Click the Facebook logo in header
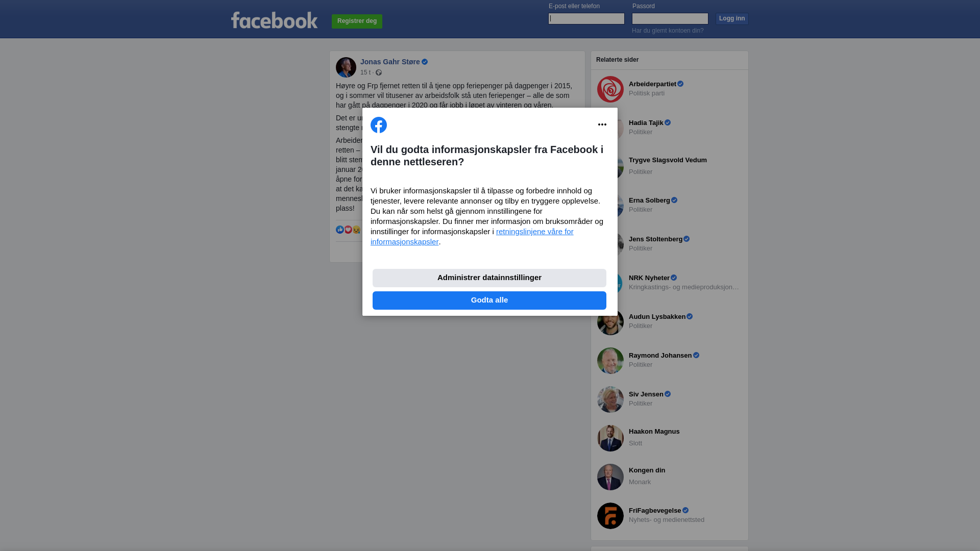 click(274, 20)
